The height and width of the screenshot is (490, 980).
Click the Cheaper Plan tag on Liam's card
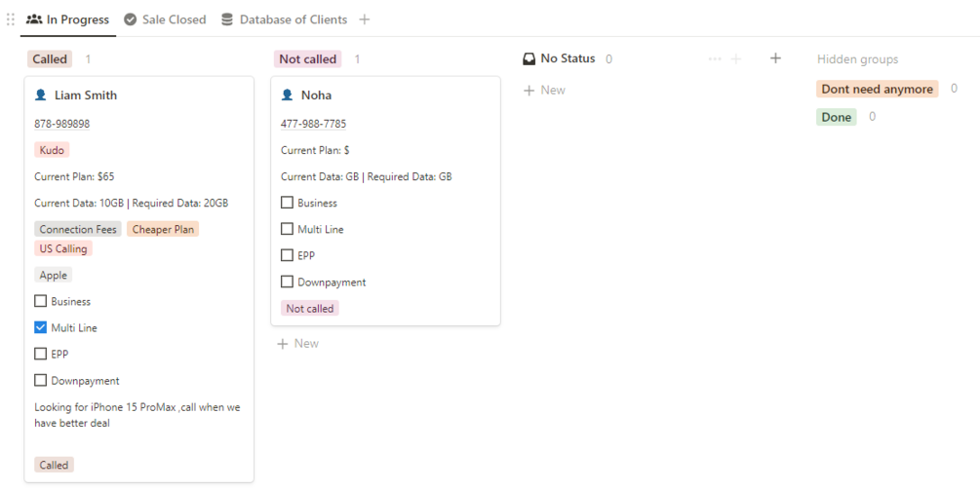[163, 230]
